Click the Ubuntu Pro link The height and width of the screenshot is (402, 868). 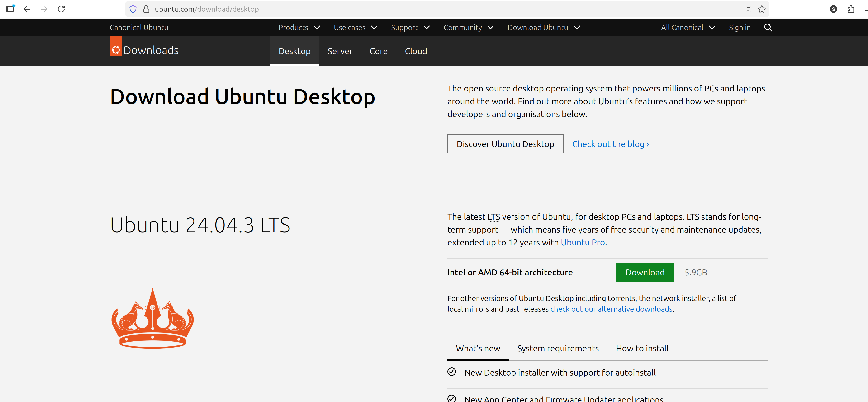(583, 243)
